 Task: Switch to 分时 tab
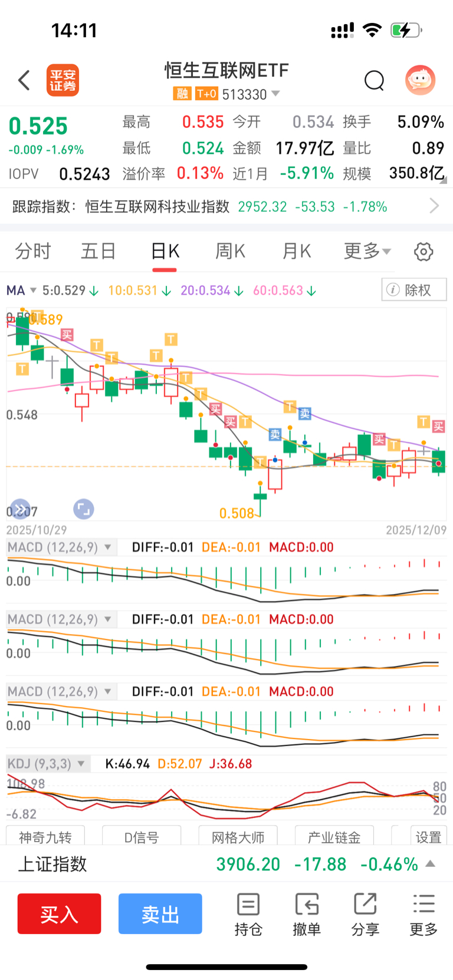point(33,252)
